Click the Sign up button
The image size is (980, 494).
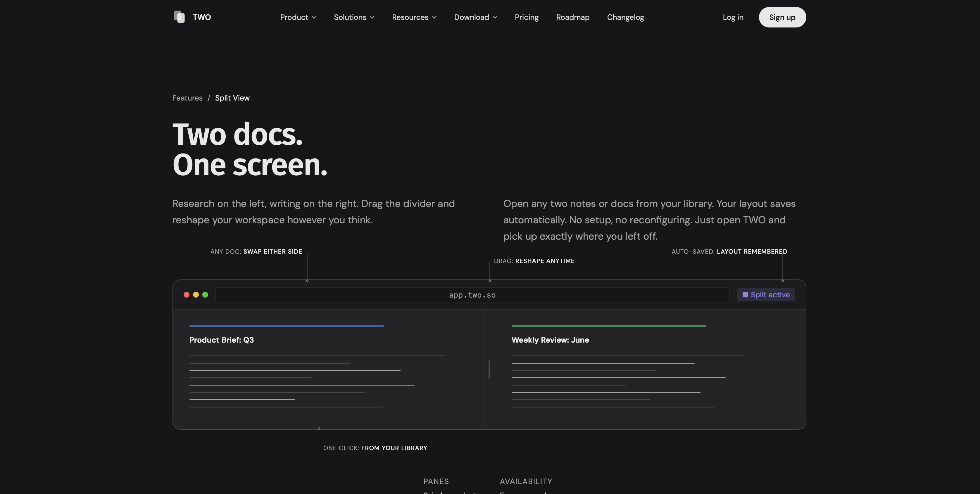782,17
